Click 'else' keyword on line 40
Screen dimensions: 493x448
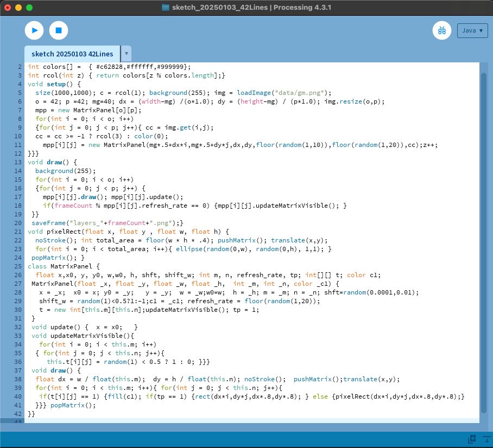pos(320,396)
